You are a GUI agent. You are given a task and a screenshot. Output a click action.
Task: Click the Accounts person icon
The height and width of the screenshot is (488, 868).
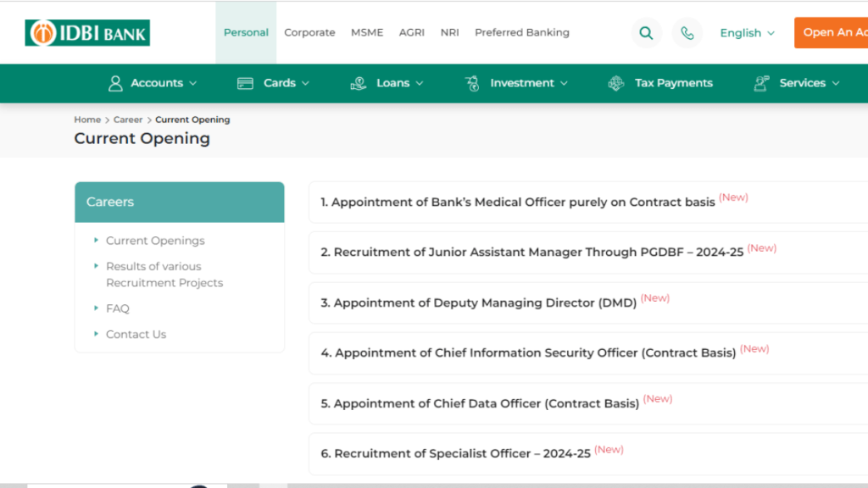pos(115,83)
